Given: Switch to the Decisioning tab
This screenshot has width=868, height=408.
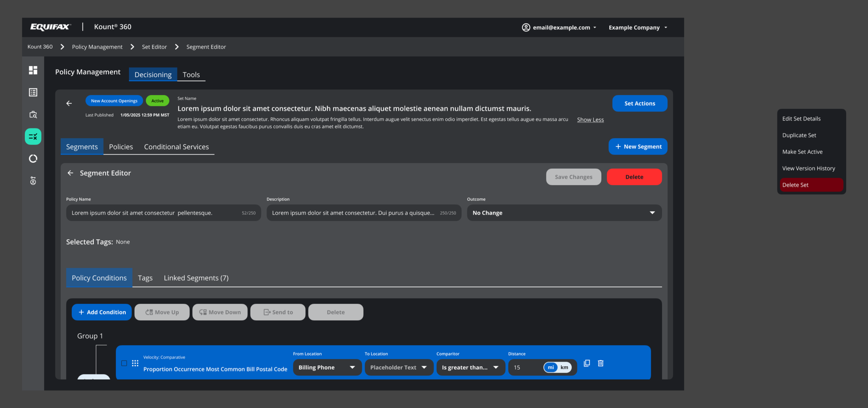Looking at the screenshot, I should 153,74.
